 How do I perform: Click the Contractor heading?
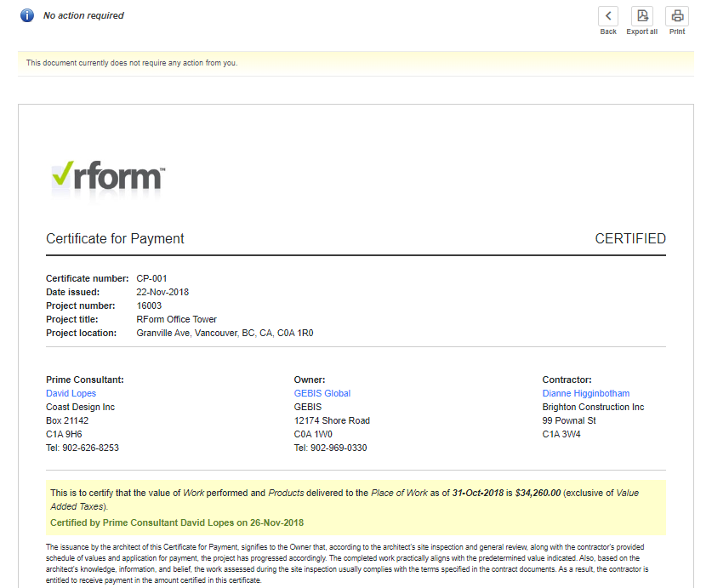[567, 380]
